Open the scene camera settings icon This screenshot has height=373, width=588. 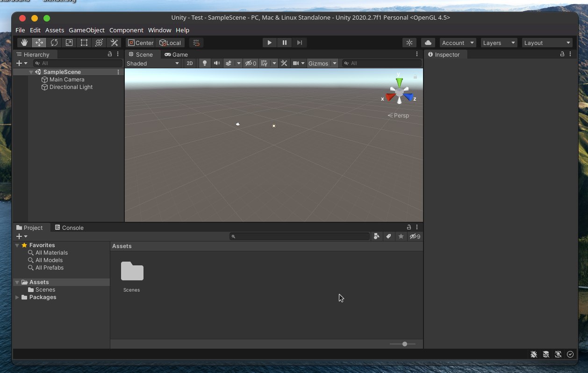pos(296,63)
